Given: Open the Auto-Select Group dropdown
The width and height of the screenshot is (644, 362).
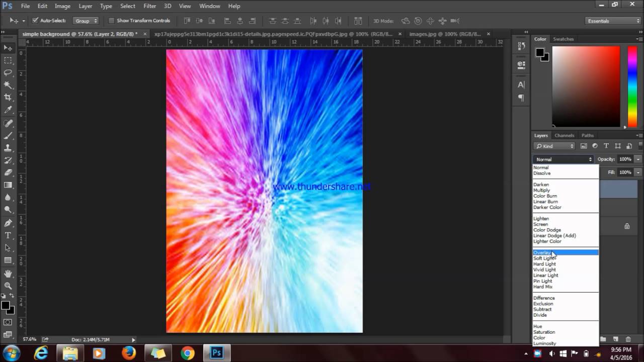Looking at the screenshot, I should pos(86,21).
